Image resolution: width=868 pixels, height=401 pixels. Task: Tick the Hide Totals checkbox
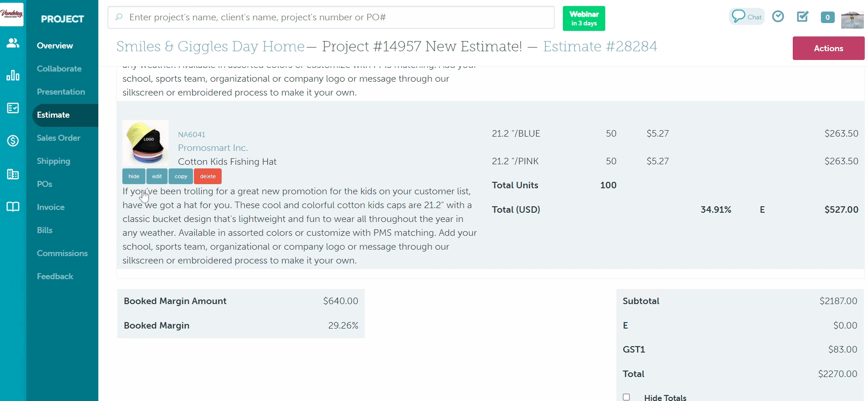pyautogui.click(x=626, y=397)
